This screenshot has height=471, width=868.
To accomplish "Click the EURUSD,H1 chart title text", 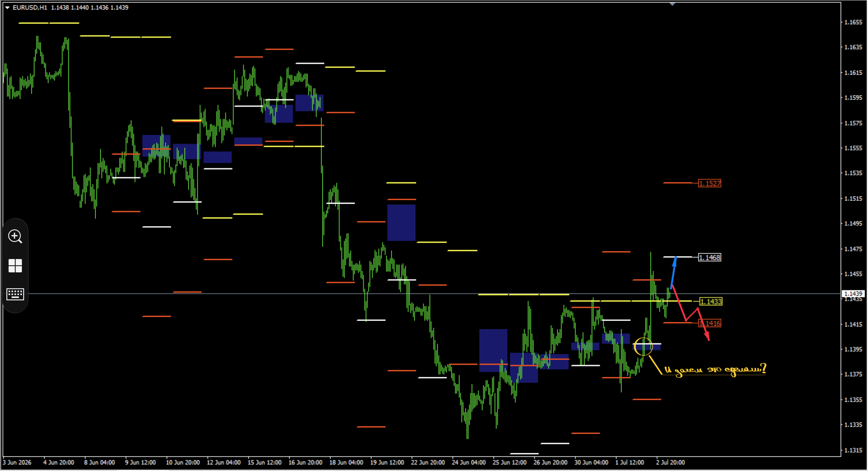I will (x=30, y=7).
